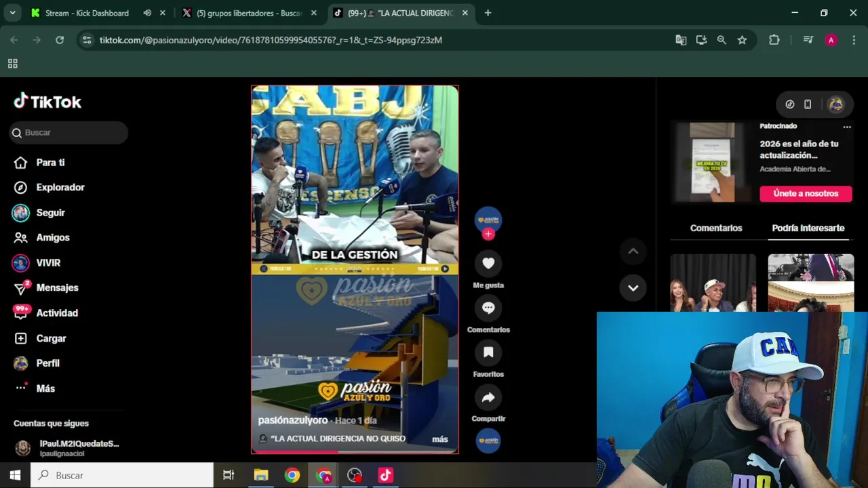Open the Chrome profile A avatar
Screen dimensions: 868x488
pyautogui.click(x=831, y=40)
